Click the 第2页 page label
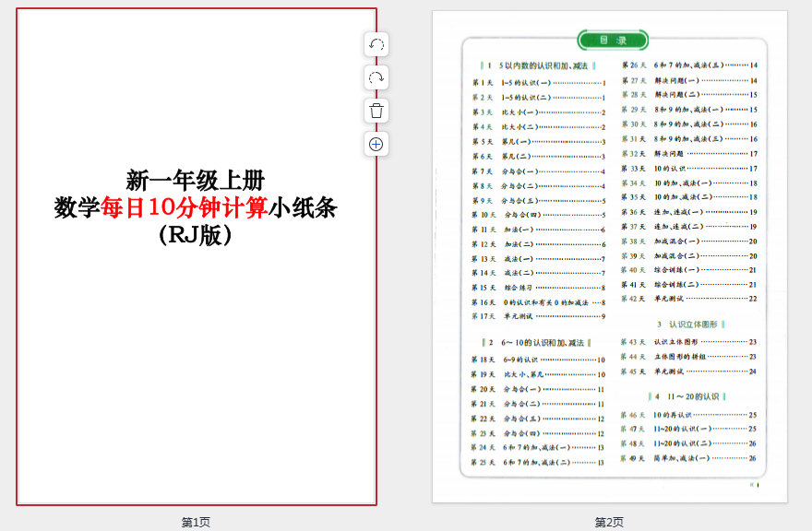 pyautogui.click(x=609, y=522)
